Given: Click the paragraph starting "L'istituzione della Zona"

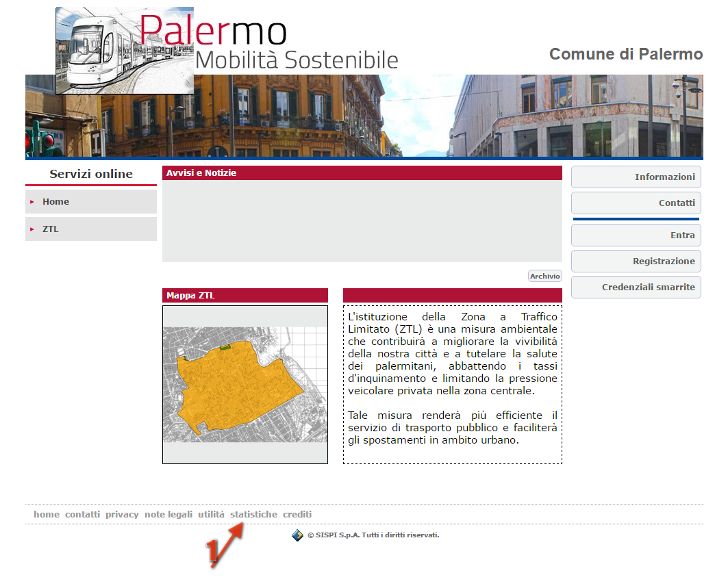Looking at the screenshot, I should coord(452,354).
